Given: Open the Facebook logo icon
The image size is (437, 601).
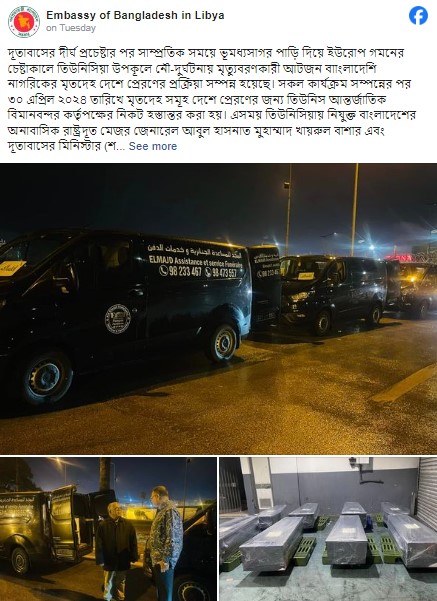Looking at the screenshot, I should click(418, 16).
